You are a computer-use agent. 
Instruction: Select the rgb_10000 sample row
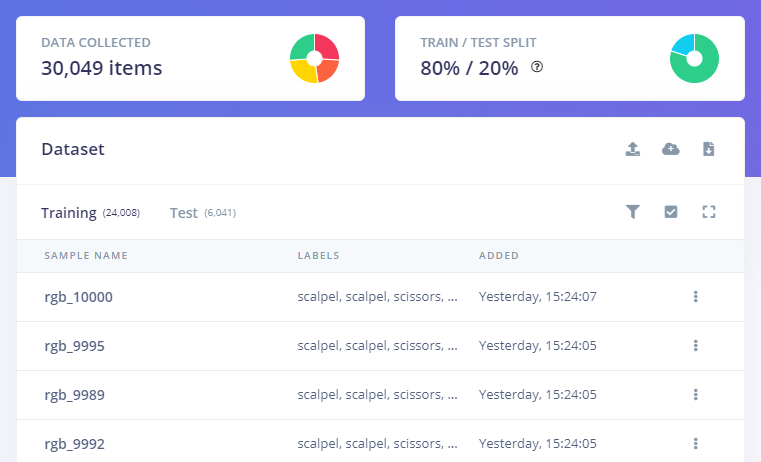[x=380, y=297]
